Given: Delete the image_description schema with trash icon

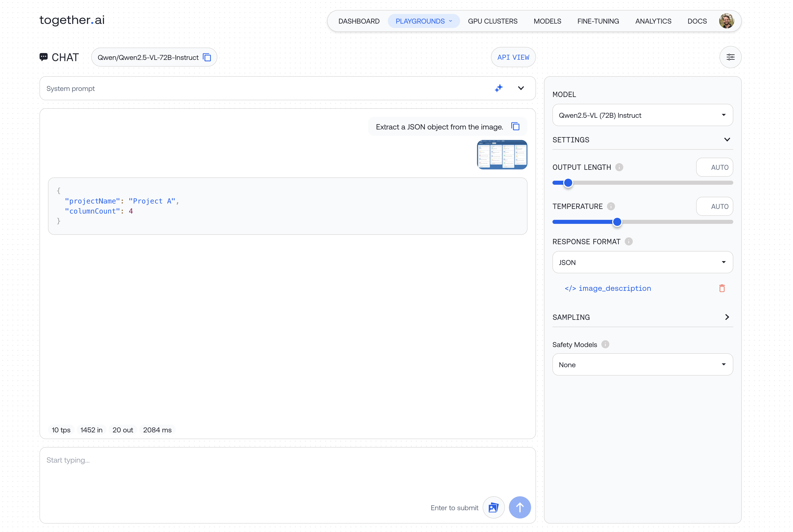Looking at the screenshot, I should click(x=722, y=288).
